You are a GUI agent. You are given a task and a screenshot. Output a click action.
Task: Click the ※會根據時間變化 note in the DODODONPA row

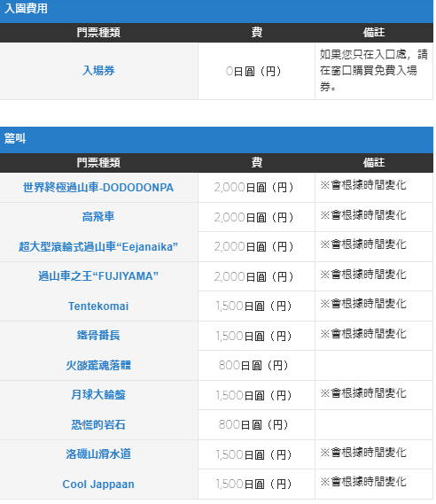tap(363, 185)
